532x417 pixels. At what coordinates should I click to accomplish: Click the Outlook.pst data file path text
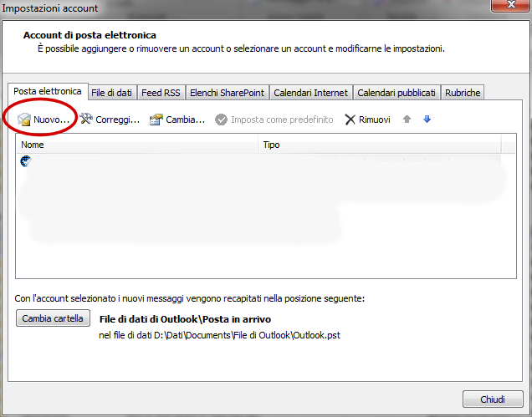pyautogui.click(x=219, y=335)
